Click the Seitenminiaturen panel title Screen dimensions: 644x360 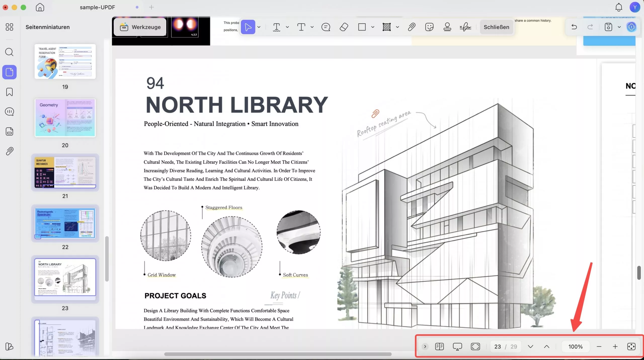tap(48, 27)
